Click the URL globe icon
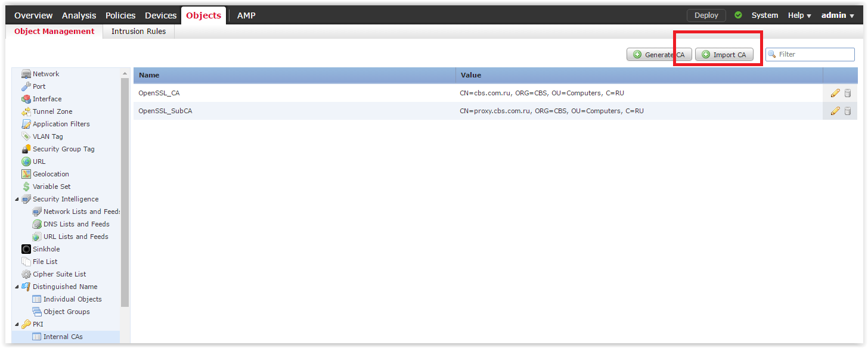 point(26,161)
